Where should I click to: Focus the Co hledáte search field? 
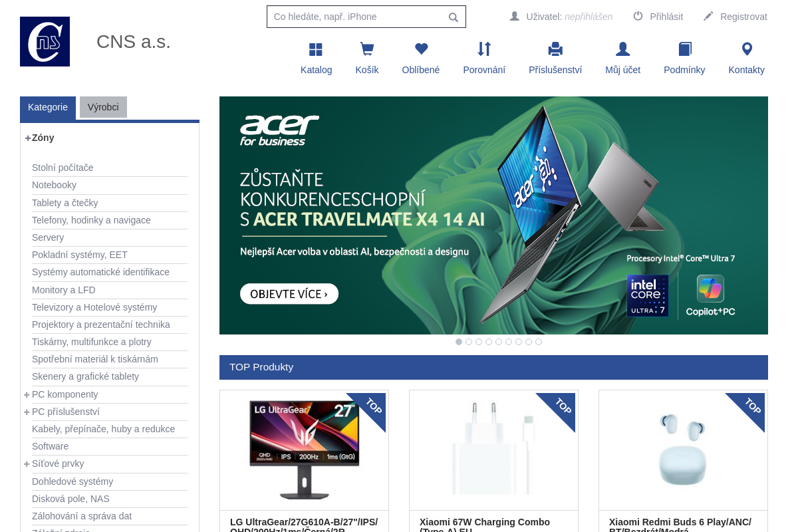(x=356, y=17)
